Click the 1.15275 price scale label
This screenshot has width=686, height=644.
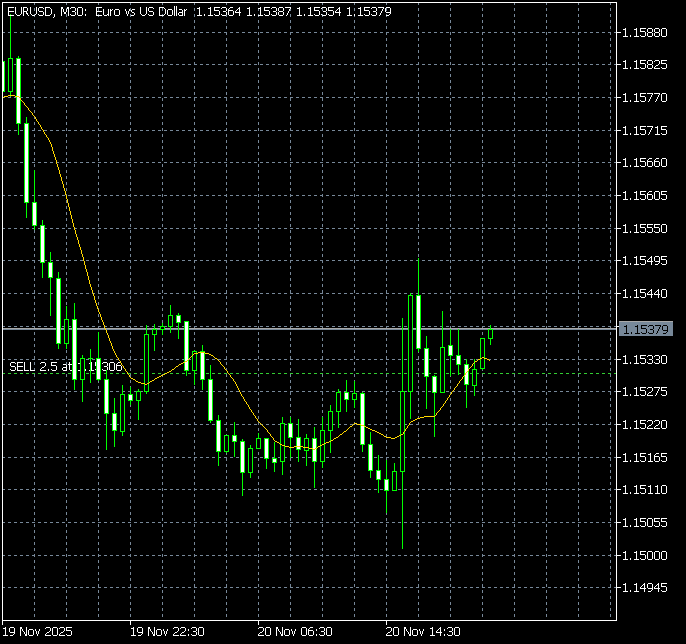pyautogui.click(x=644, y=392)
